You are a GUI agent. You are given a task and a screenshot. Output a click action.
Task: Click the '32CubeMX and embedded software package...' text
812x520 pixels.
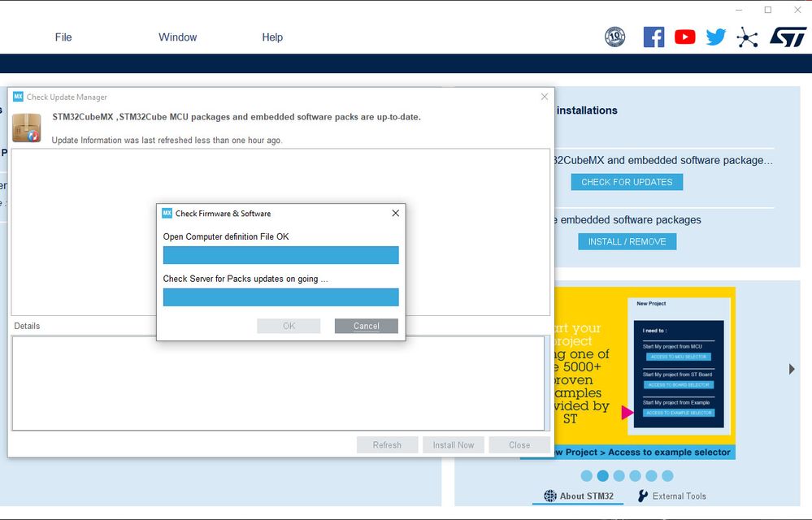pos(663,160)
